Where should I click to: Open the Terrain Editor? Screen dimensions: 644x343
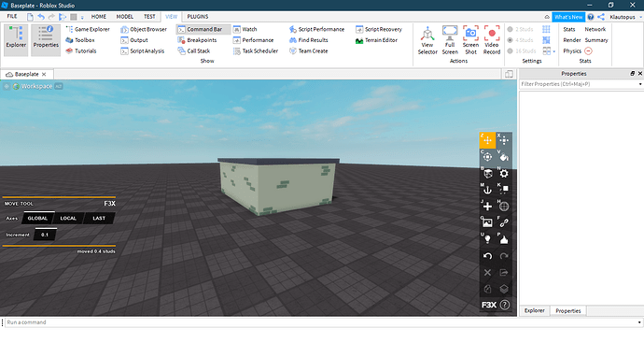point(377,40)
